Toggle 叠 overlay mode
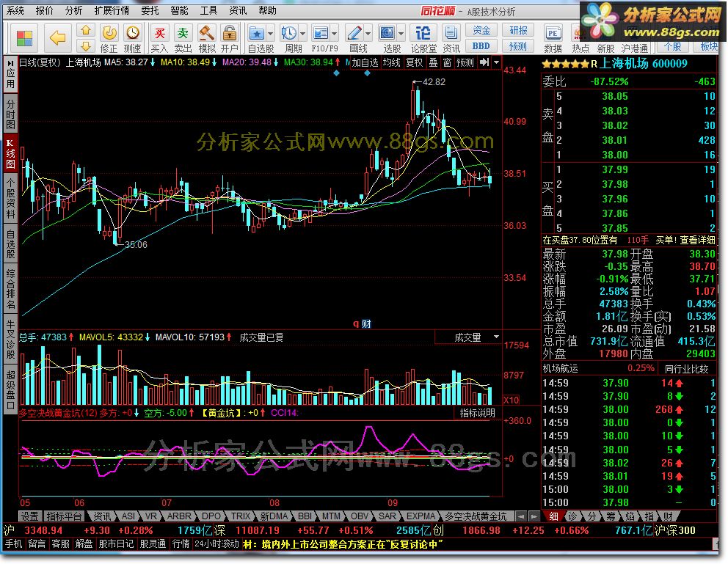The height and width of the screenshot is (564, 728). coord(433,62)
